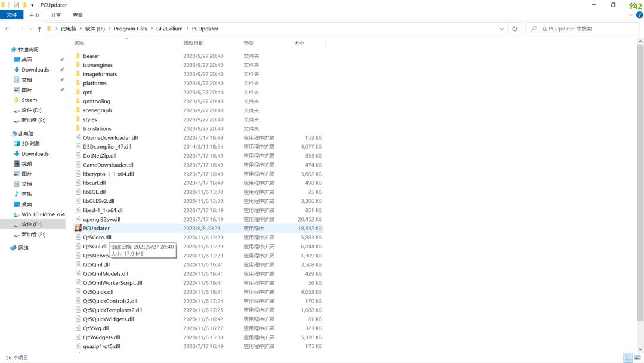644x363 pixels.
Task: Select the qml folder icon
Action: pyautogui.click(x=78, y=92)
